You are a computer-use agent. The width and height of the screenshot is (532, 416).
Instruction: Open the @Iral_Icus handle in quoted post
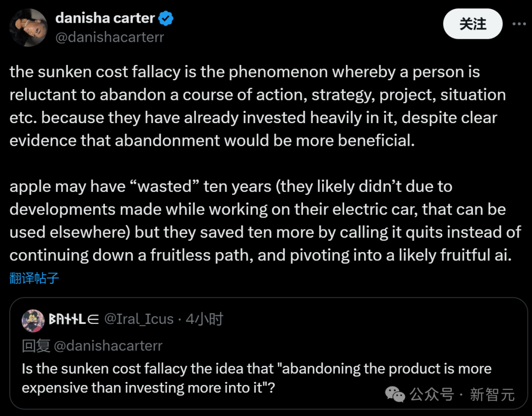pos(139,320)
